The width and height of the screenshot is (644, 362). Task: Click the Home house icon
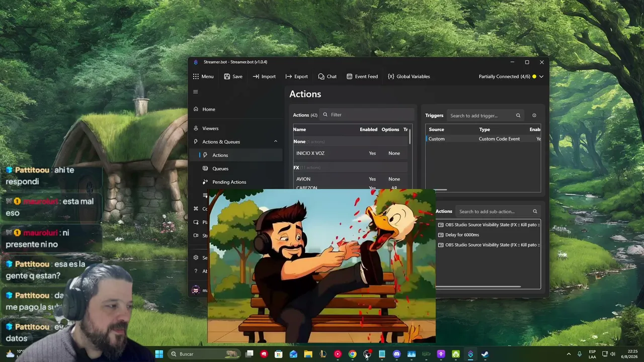[196, 109]
